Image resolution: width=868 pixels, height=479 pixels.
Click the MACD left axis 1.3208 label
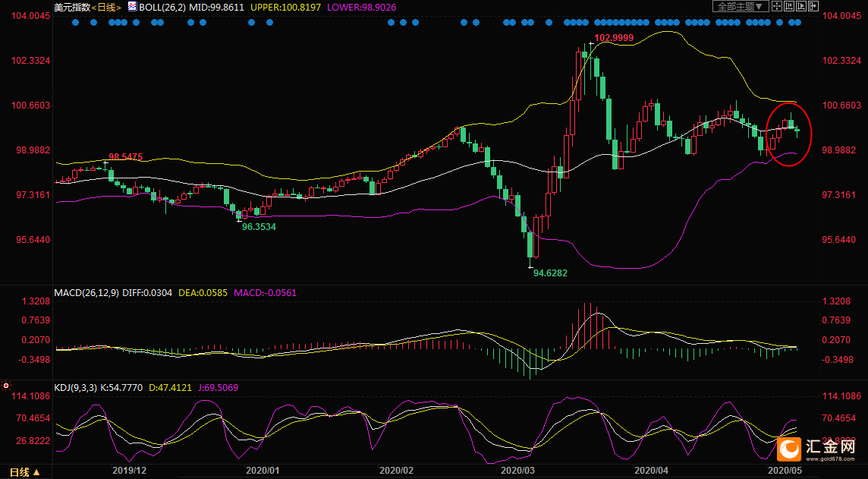36,301
